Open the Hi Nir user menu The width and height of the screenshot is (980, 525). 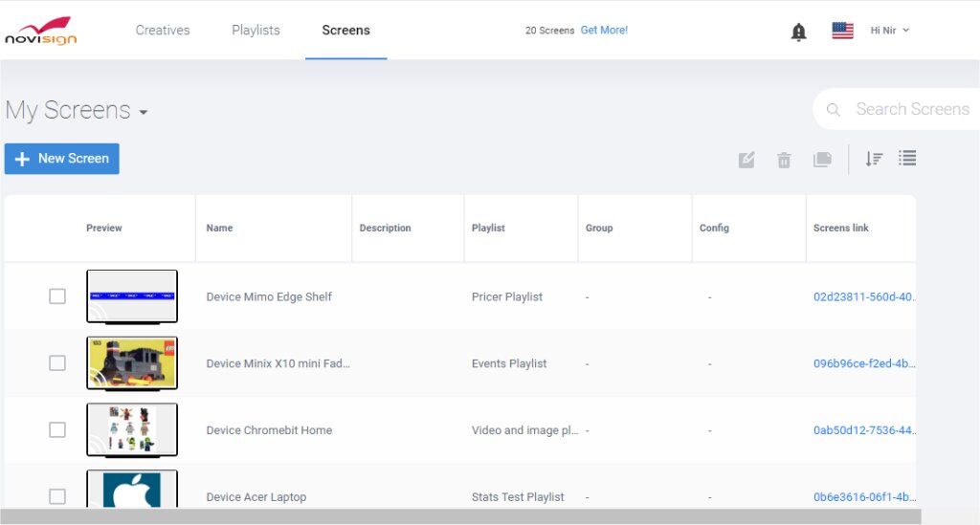pos(889,31)
